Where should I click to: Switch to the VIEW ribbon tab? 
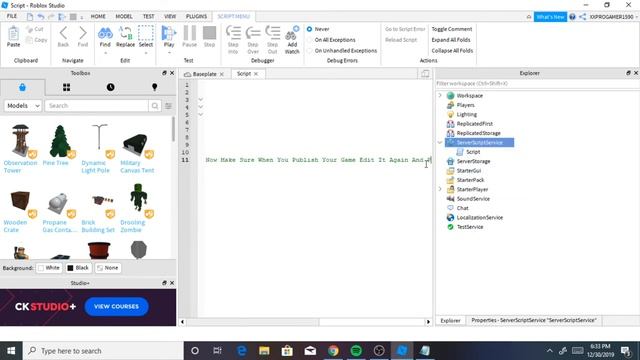[x=170, y=16]
